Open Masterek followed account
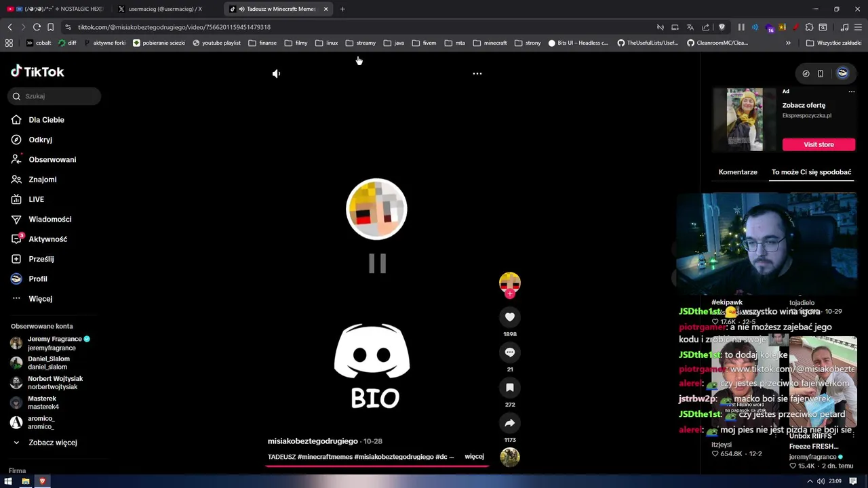This screenshot has width=868, height=488. pyautogui.click(x=43, y=403)
